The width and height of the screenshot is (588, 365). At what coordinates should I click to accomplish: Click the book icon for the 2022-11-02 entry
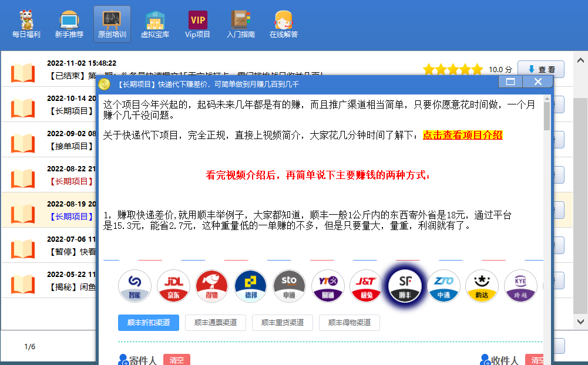point(23,73)
